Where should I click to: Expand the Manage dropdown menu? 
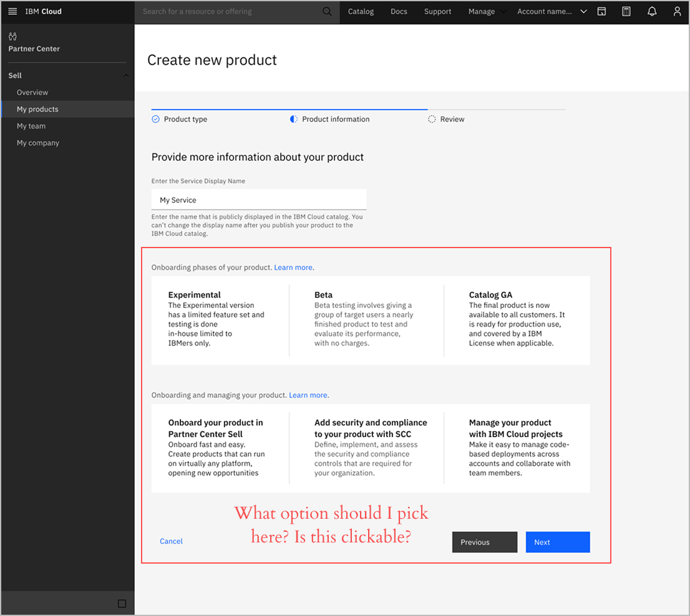point(487,12)
